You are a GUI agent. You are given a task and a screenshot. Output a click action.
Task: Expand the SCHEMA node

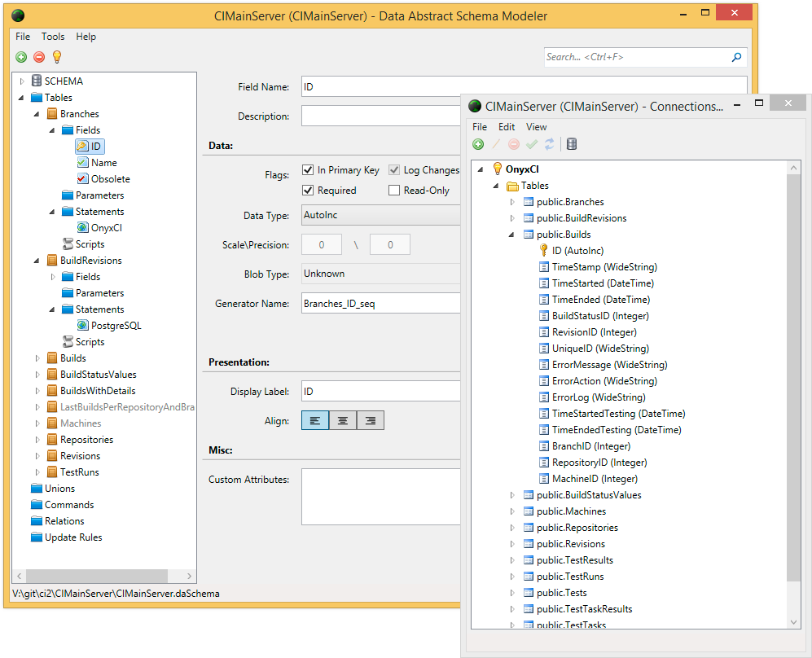[x=22, y=81]
